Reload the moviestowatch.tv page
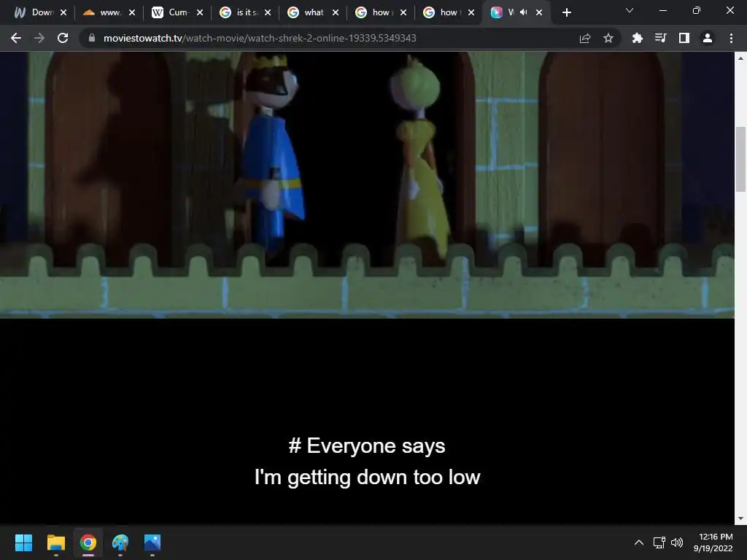Image resolution: width=747 pixels, height=560 pixels. [63, 38]
